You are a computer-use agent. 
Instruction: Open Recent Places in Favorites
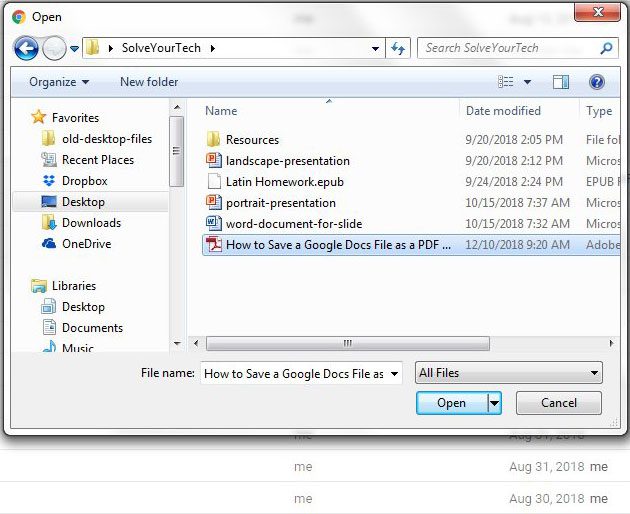coord(98,160)
